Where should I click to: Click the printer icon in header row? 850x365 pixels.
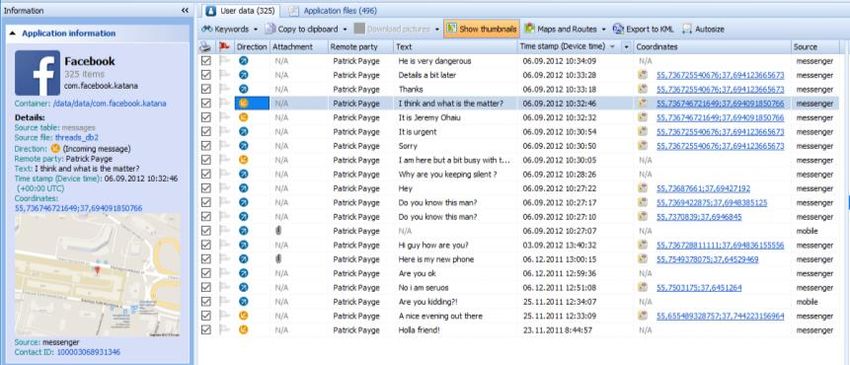pos(205,47)
